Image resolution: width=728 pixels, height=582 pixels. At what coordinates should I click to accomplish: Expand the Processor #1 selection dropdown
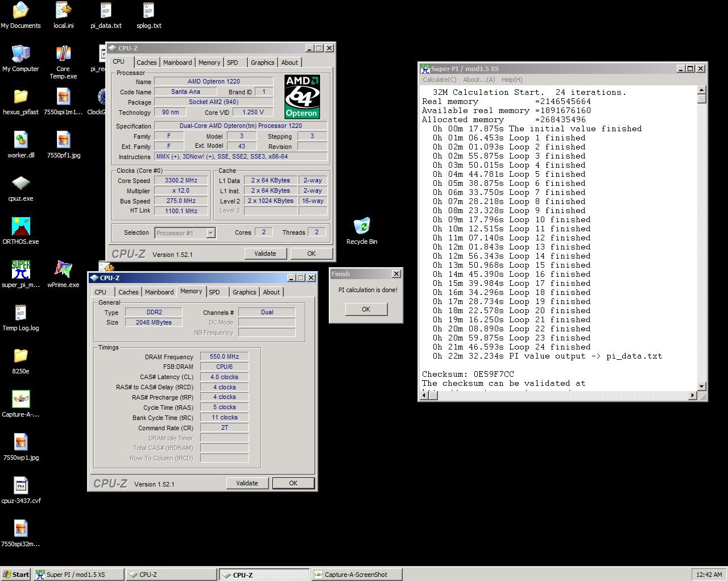(210, 233)
